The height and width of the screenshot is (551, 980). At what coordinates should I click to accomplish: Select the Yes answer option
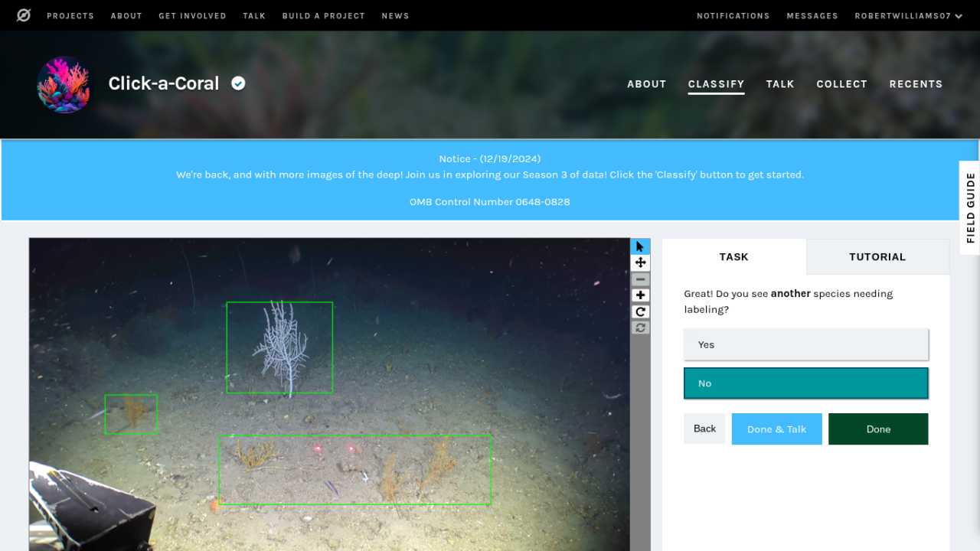click(x=805, y=344)
